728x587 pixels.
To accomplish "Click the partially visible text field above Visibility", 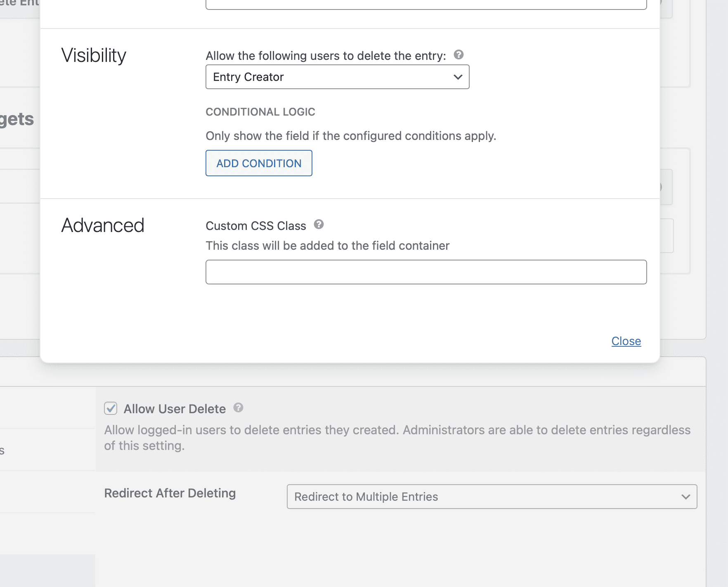I will (x=426, y=4).
